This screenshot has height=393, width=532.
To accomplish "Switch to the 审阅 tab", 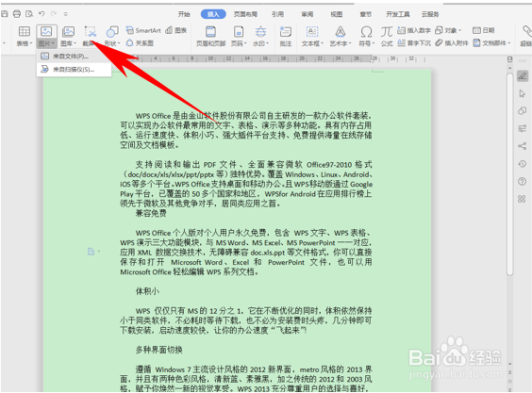I will click(308, 14).
